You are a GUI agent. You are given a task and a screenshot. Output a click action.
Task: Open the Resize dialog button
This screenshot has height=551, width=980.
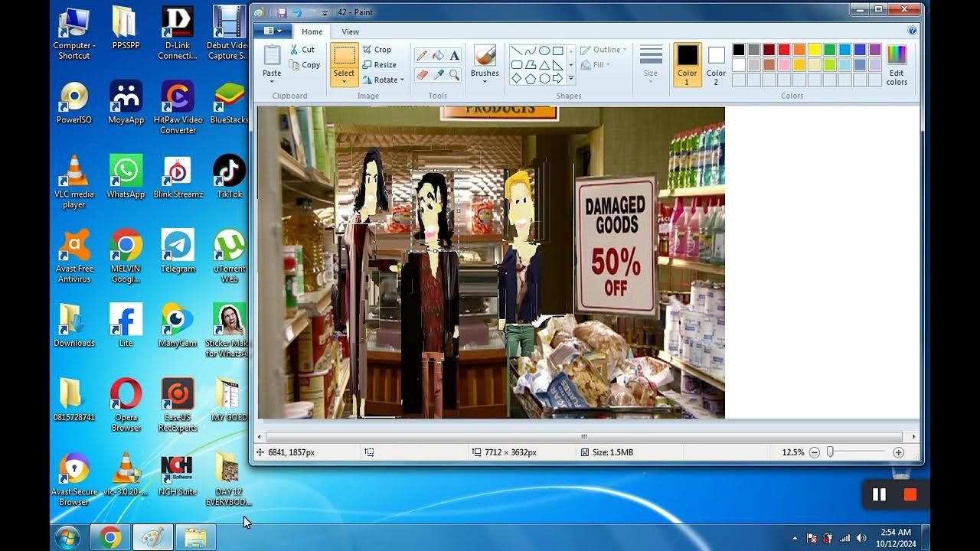pyautogui.click(x=379, y=65)
